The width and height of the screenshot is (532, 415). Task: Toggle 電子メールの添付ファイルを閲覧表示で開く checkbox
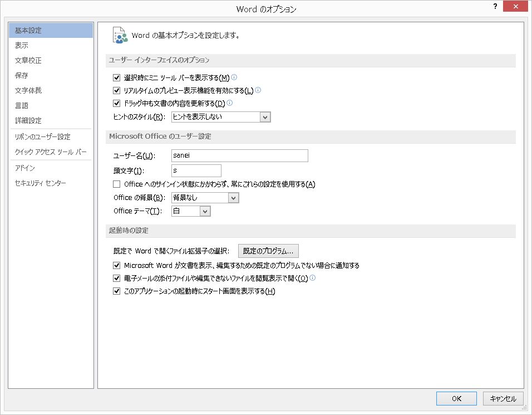116,278
